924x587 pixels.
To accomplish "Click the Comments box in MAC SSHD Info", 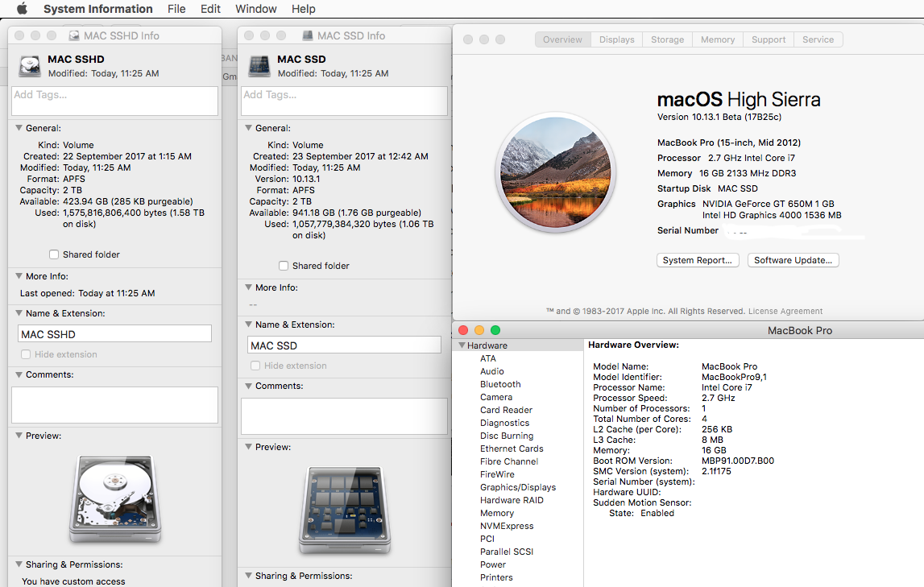I will click(115, 404).
